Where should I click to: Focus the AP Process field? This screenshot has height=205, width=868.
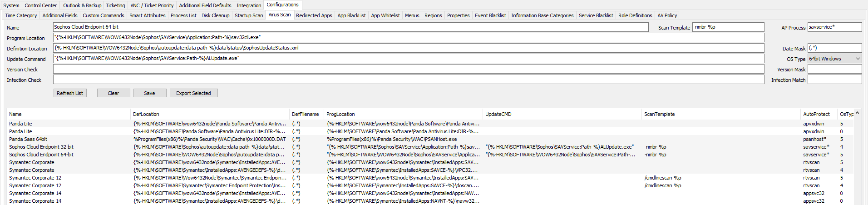coord(834,27)
